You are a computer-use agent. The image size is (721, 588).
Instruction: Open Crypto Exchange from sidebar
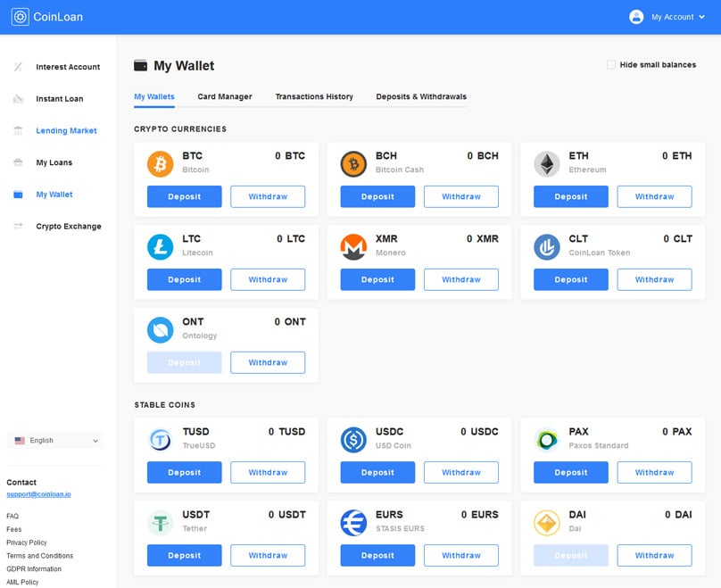coord(69,227)
